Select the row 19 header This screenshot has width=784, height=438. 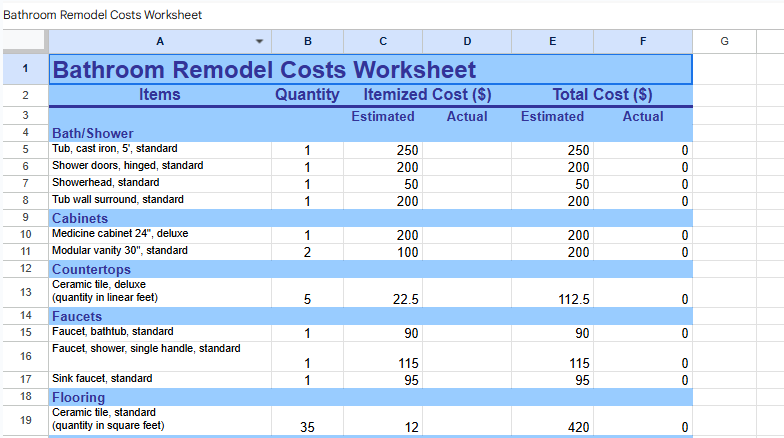pos(24,420)
